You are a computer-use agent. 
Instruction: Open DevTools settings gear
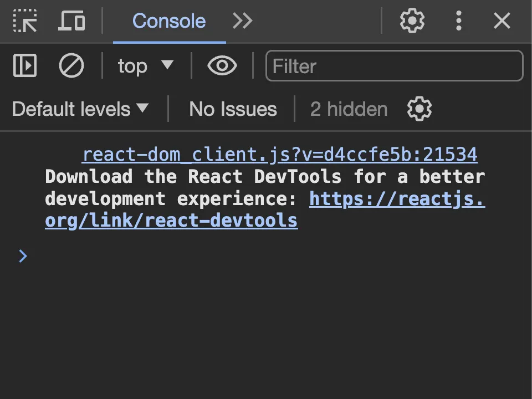click(x=412, y=21)
